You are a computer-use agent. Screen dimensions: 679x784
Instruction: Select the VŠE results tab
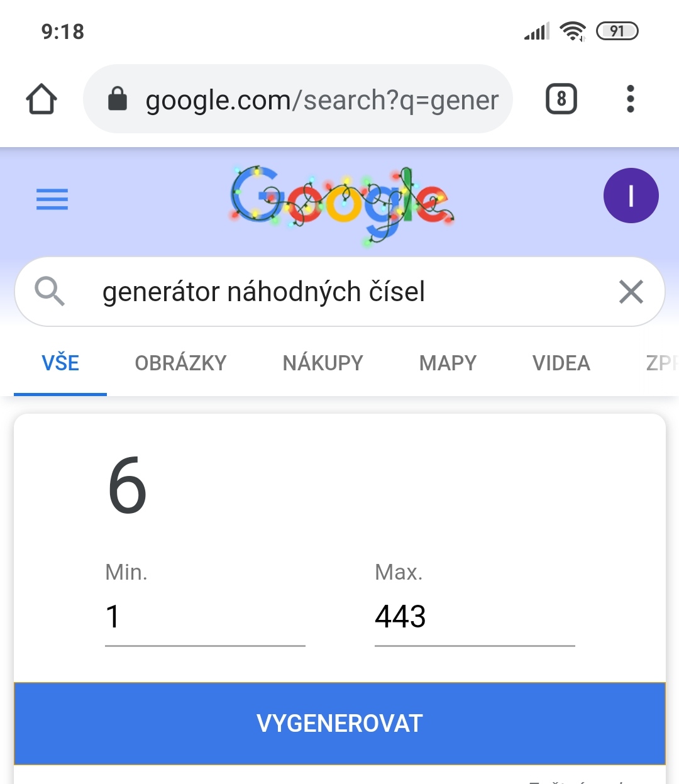pos(60,363)
